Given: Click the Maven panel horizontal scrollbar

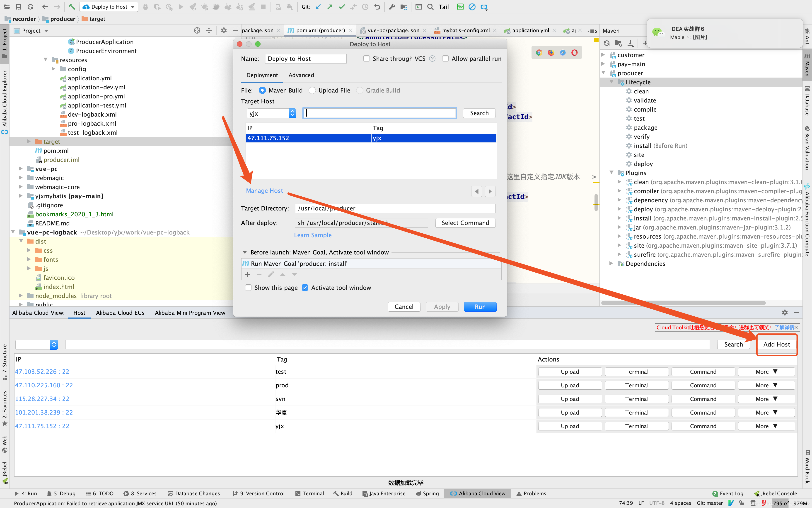Looking at the screenshot, I should pos(684,303).
